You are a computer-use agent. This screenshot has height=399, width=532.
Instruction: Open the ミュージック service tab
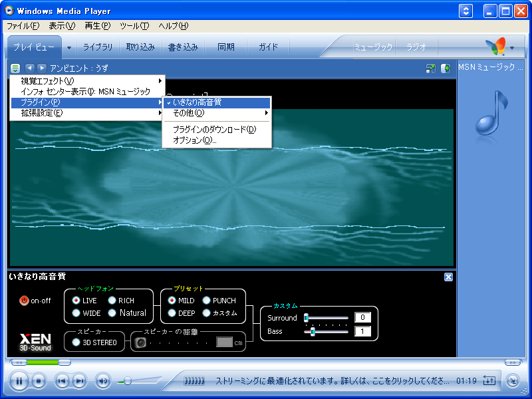coord(373,47)
